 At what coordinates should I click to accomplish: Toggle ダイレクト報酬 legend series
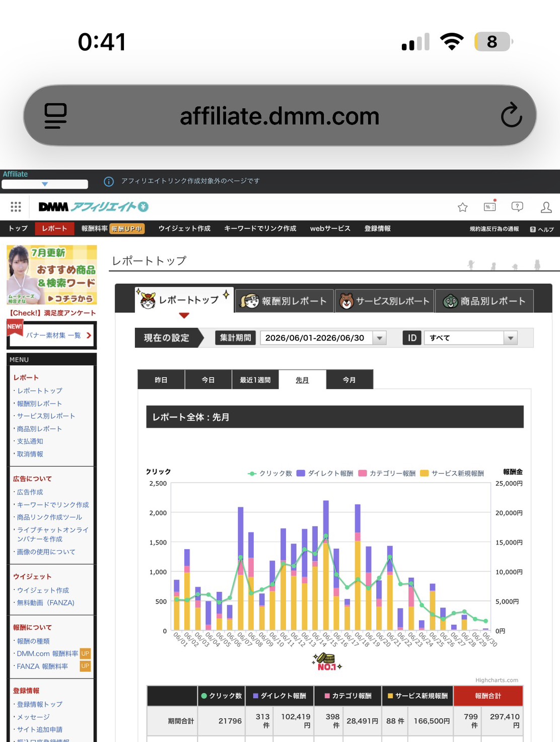coord(325,474)
